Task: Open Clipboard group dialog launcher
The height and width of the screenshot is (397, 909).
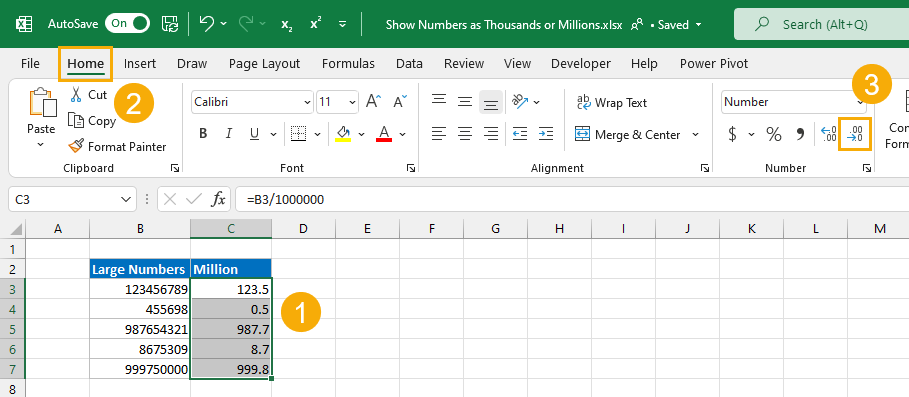Action: pos(174,168)
